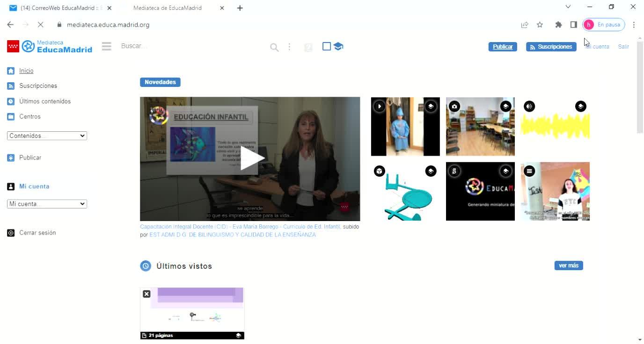Image resolution: width=644 pixels, height=344 pixels.
Task: Click the Inicio link in sidebar
Action: [26, 71]
